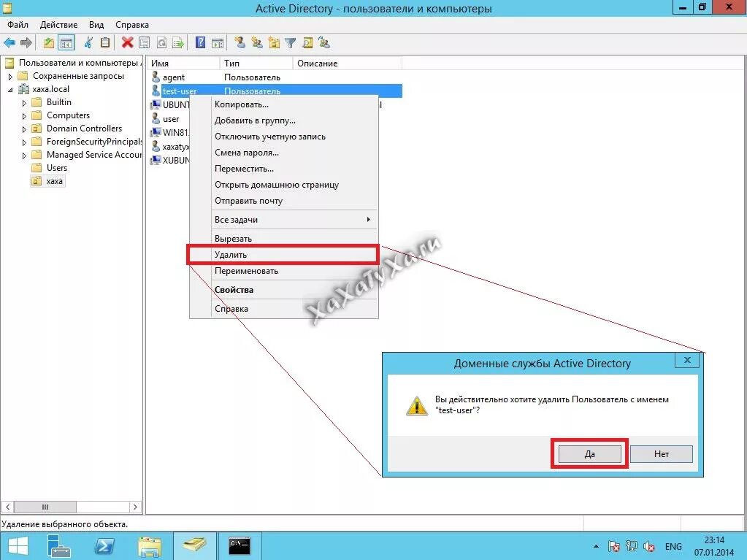The image size is (747, 560).
Task: Select the agent user row
Action: coord(276,77)
